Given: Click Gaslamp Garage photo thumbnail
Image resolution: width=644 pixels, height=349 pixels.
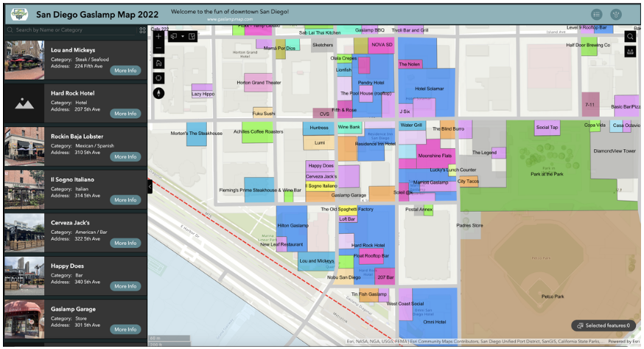Looking at the screenshot, I should tap(24, 319).
